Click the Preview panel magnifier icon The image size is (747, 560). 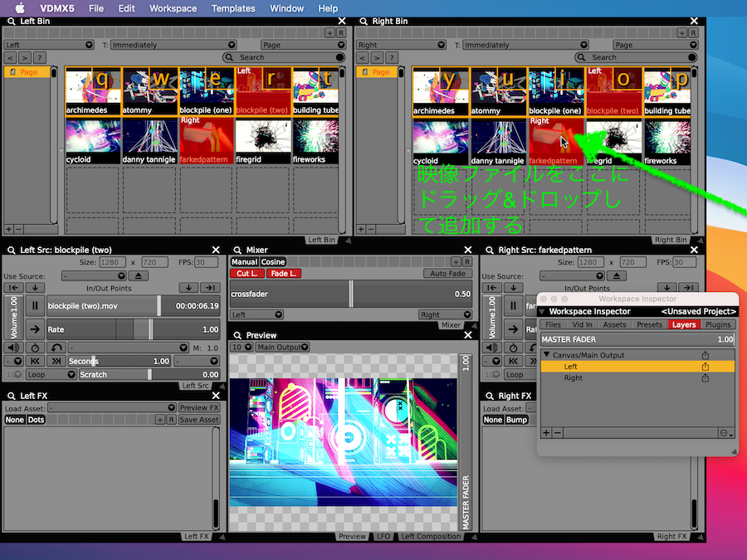(x=237, y=335)
